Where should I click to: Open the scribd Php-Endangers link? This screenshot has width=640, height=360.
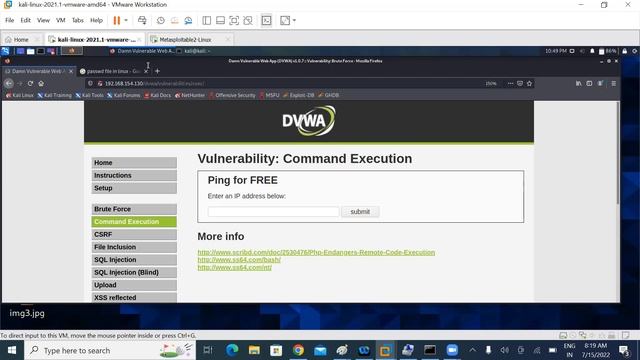[x=316, y=252]
